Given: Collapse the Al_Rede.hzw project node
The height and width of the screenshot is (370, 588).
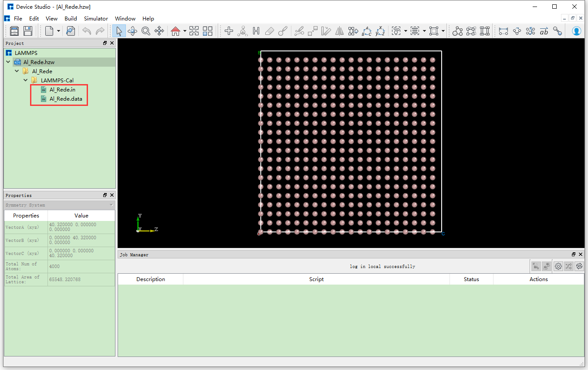Looking at the screenshot, I should [x=8, y=62].
